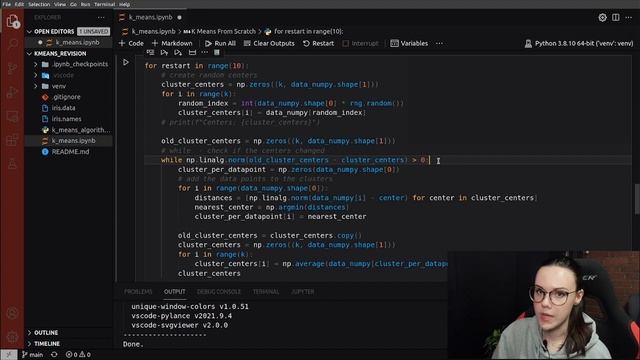Execute cell and below from cell toolbar

(x=178, y=52)
